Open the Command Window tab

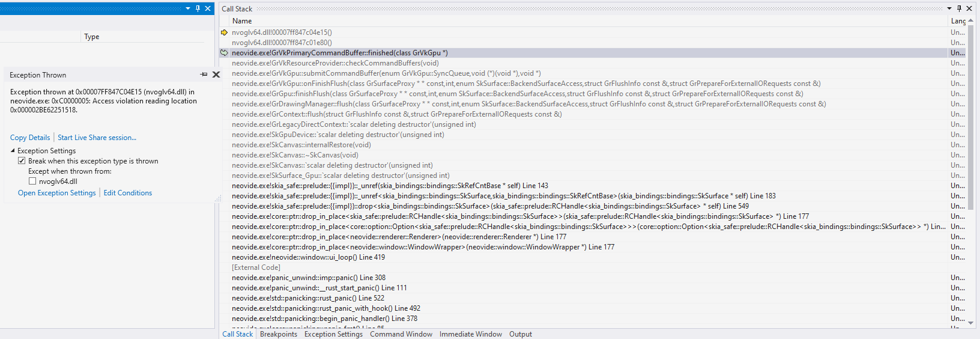(401, 334)
